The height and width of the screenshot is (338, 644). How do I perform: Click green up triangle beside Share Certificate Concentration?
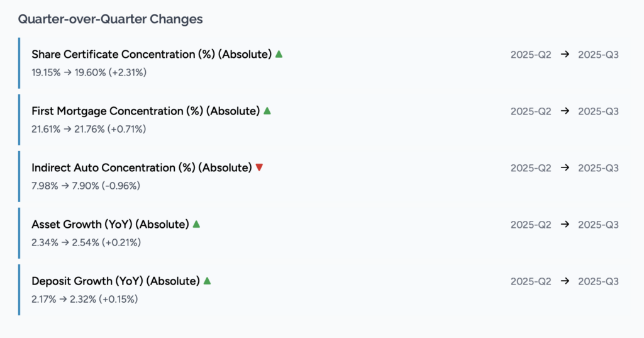click(279, 54)
